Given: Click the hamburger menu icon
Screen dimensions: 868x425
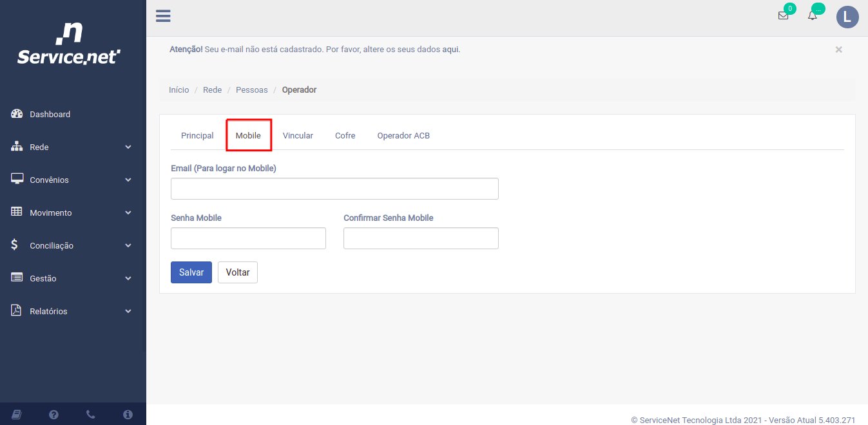Looking at the screenshot, I should [163, 16].
